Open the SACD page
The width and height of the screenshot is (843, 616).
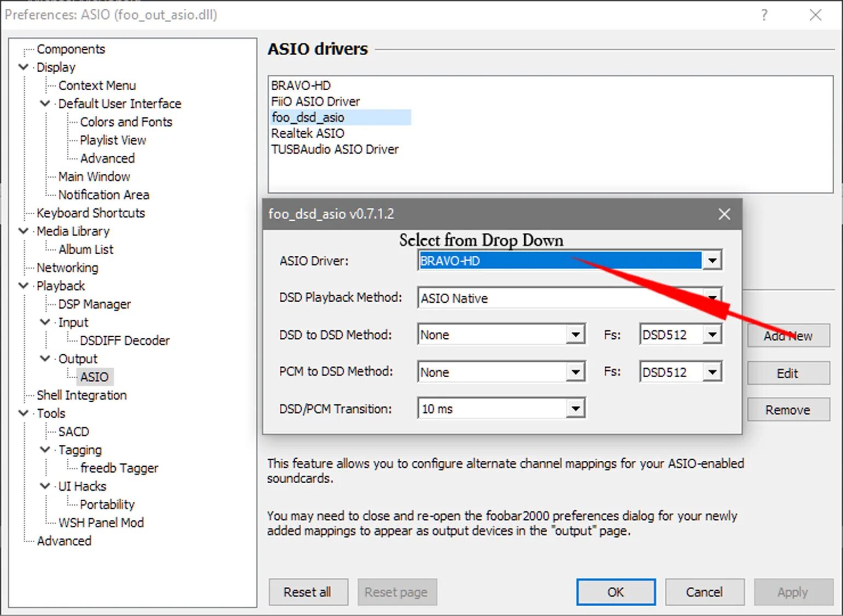point(74,432)
